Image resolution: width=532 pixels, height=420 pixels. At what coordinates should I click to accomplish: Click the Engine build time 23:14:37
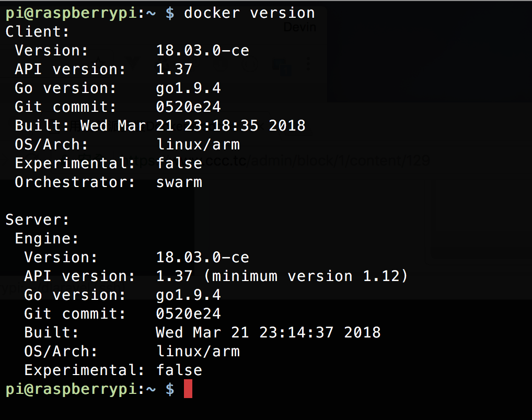296,332
